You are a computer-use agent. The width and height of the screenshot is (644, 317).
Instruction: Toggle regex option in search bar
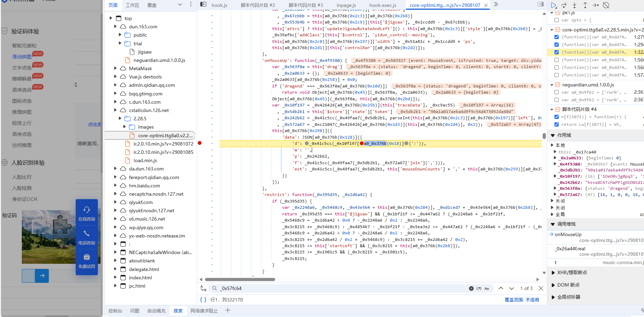pyautogui.click(x=479, y=288)
